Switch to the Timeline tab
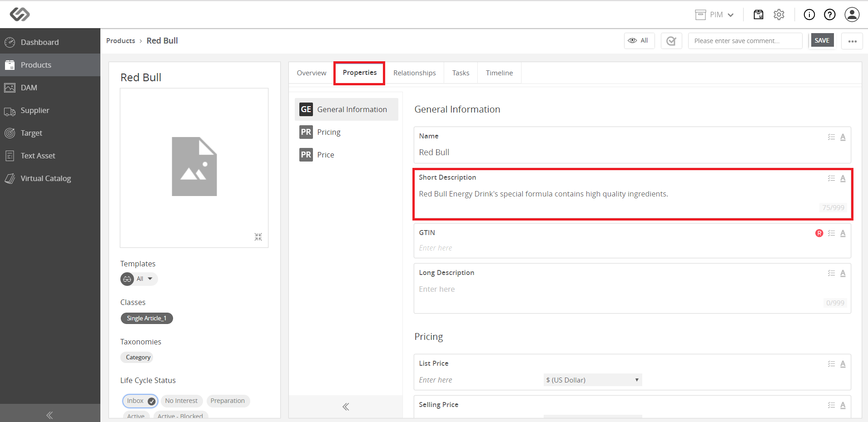 click(x=499, y=73)
